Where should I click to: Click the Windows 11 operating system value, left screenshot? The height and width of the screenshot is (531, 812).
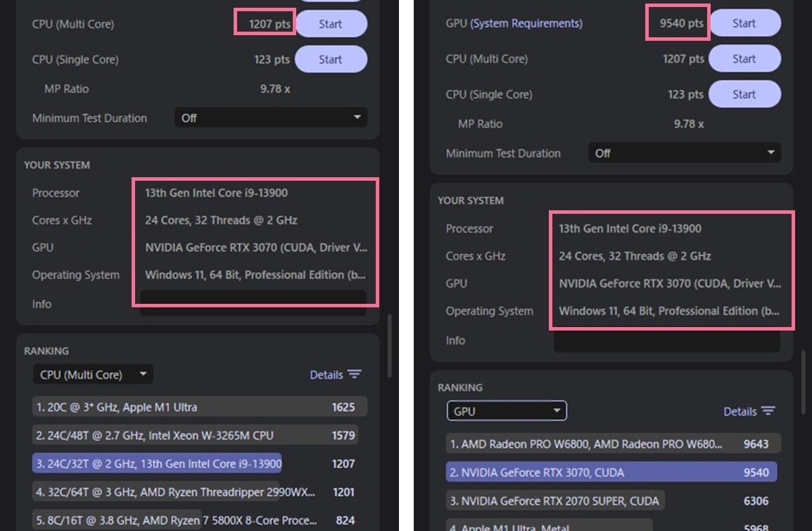click(255, 275)
